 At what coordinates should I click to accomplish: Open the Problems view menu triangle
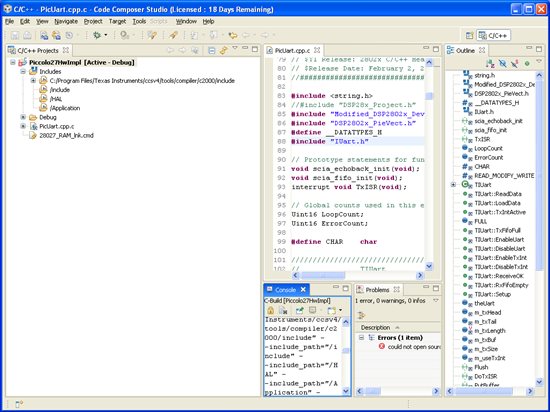(x=436, y=300)
